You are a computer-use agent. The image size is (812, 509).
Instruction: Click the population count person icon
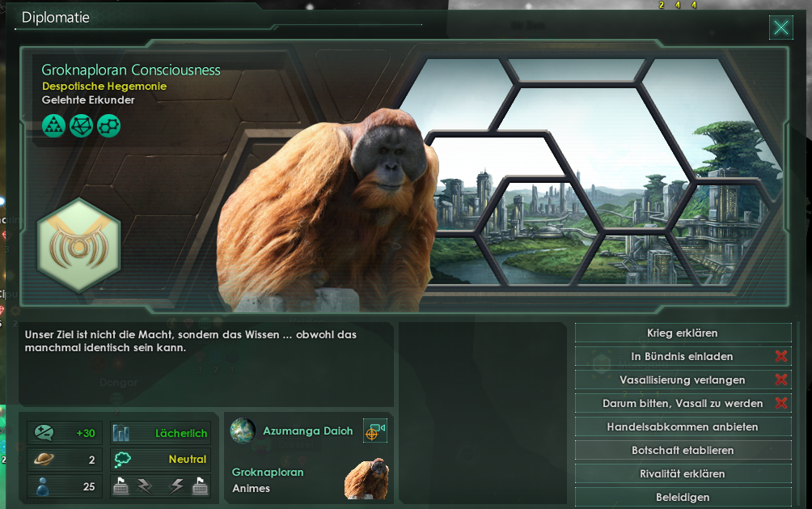tap(43, 486)
